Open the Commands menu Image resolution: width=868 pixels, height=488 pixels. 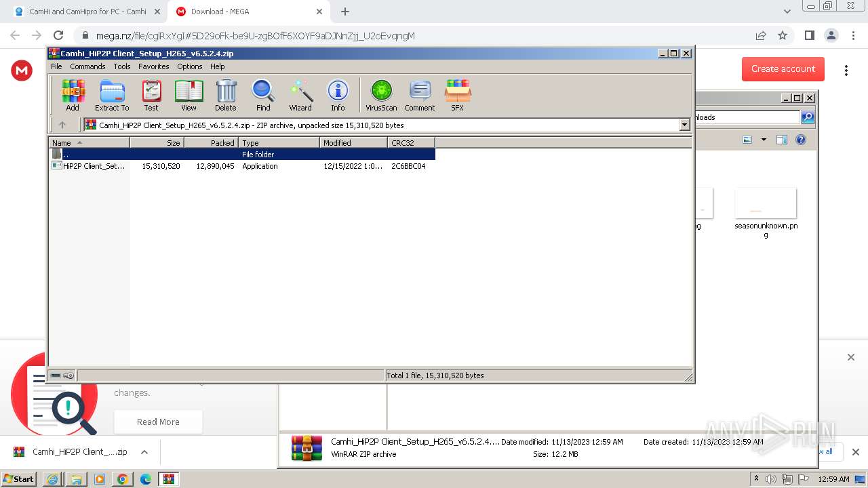click(x=87, y=66)
